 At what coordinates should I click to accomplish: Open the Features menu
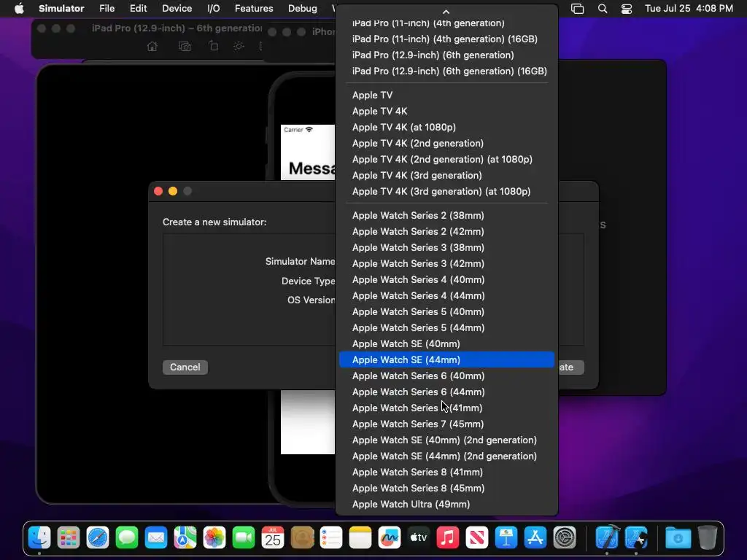[x=254, y=9]
